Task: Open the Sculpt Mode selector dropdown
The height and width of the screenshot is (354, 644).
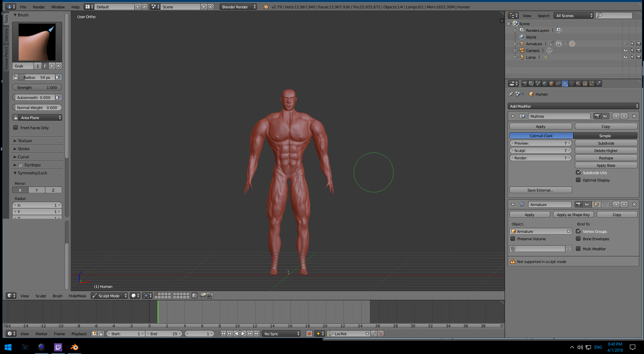Action: pyautogui.click(x=109, y=296)
